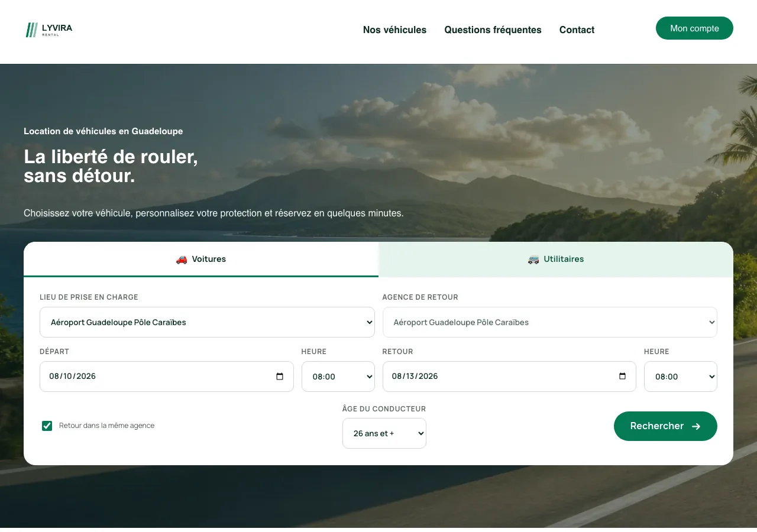This screenshot has height=532, width=757.
Task: Open the 'Lieu de prise en charge' dropdown
Action: coord(207,322)
